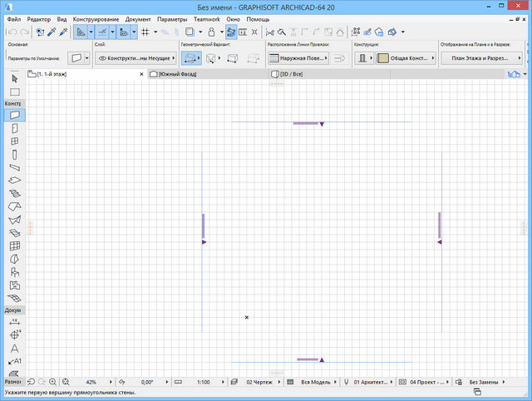The width and height of the screenshot is (532, 401).
Task: Toggle grid display in top toolbar
Action: coord(145,32)
